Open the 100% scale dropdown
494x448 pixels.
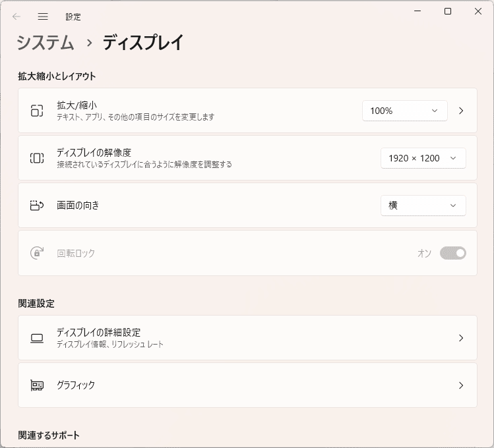405,111
